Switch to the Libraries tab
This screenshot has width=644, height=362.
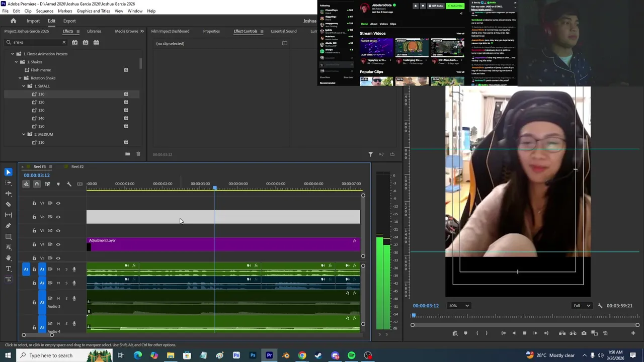94,31
